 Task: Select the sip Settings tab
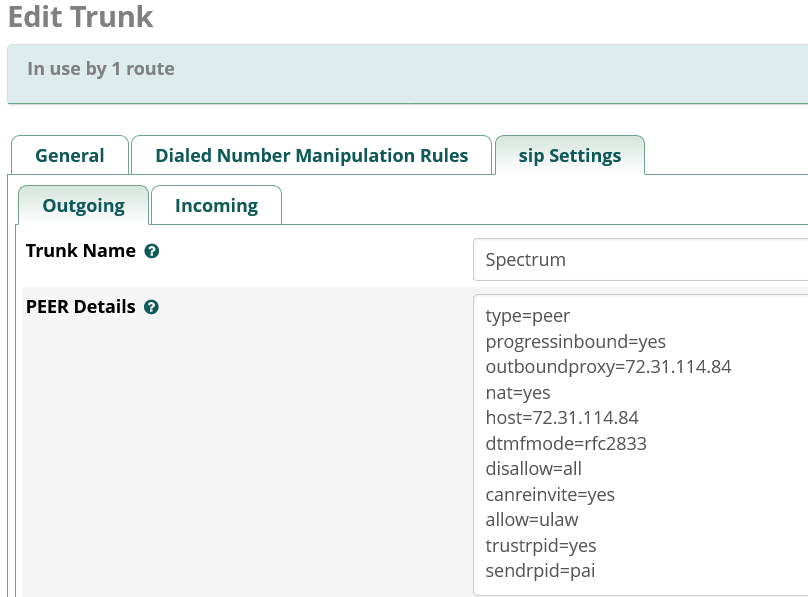pos(569,155)
